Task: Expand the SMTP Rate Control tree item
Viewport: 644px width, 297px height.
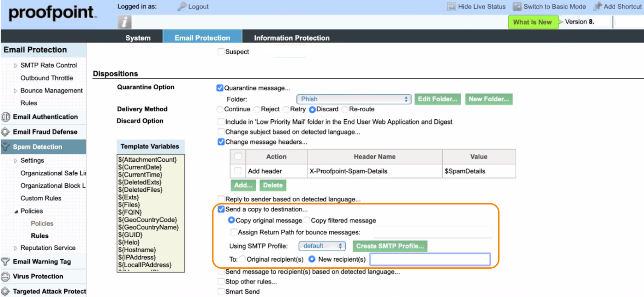Action: pos(16,66)
